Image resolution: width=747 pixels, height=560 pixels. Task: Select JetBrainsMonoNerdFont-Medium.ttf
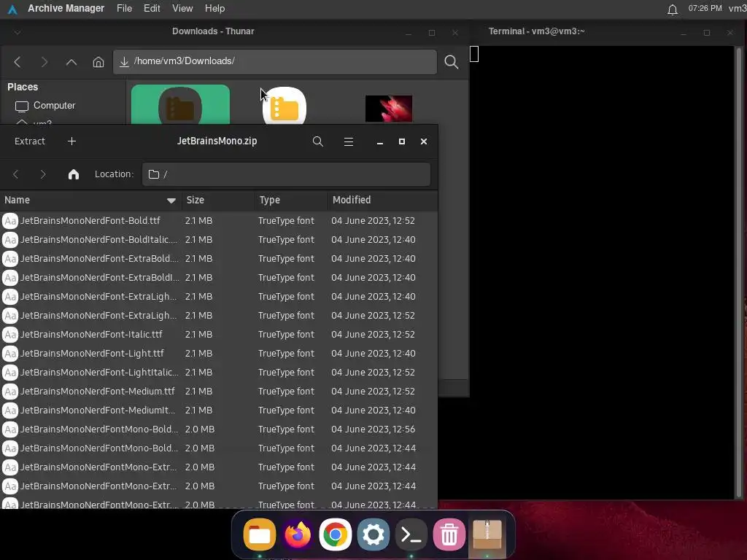click(219, 392)
